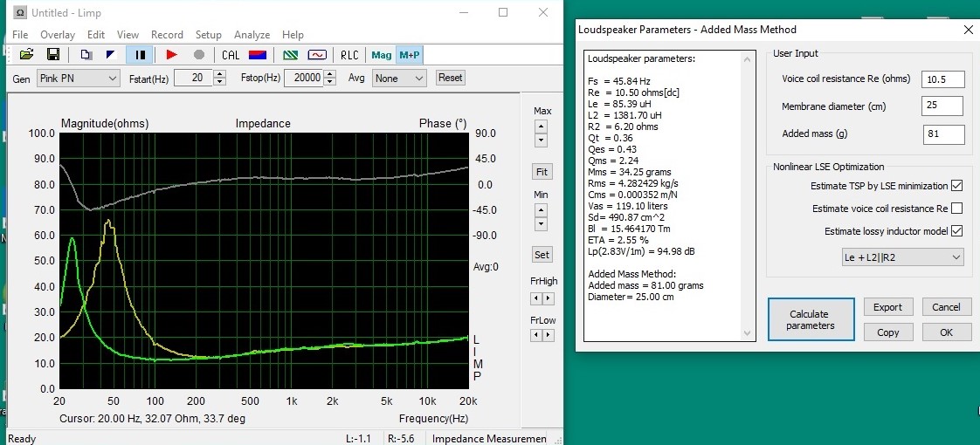Open the Record menu
Viewport: 980px width, 445px height.
(167, 34)
